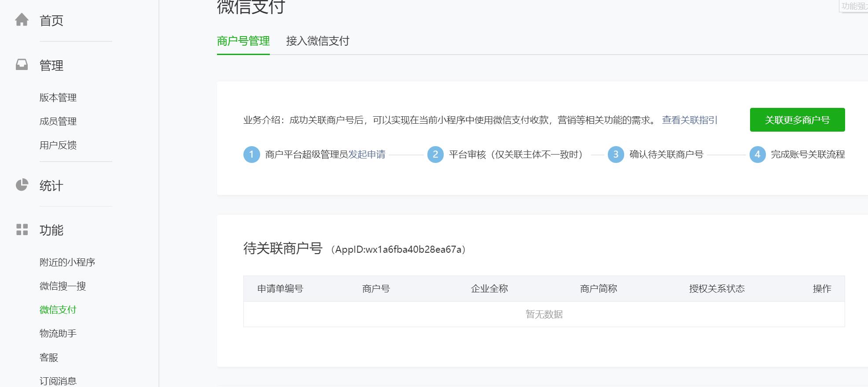This screenshot has width=868, height=387.
Task: Select 成员管理 in the sidebar
Action: (58, 121)
